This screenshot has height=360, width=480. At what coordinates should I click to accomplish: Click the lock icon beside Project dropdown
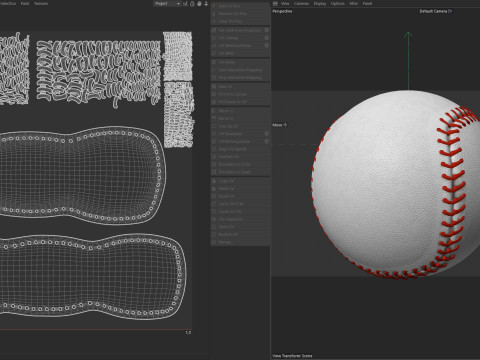coord(192,4)
